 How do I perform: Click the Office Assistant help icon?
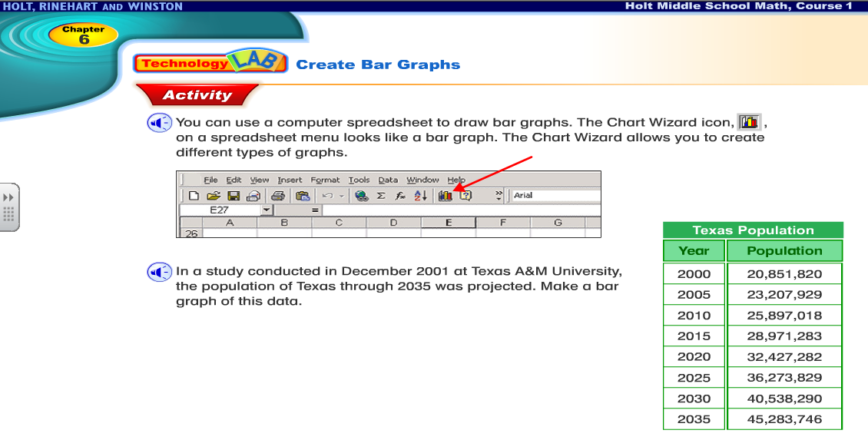(x=465, y=196)
